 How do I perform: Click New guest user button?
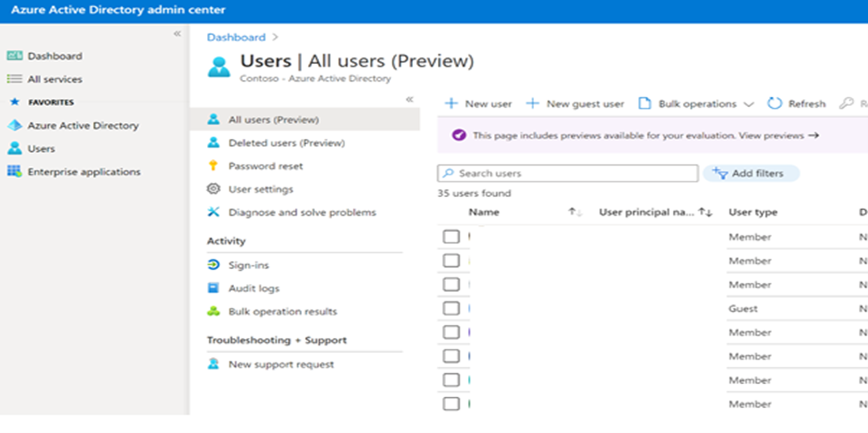pos(575,104)
